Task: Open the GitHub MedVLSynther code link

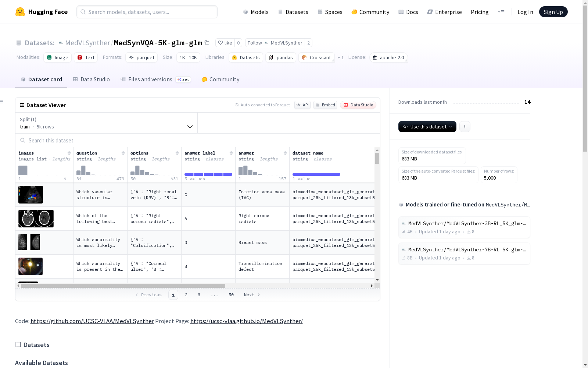Action: (x=92, y=321)
